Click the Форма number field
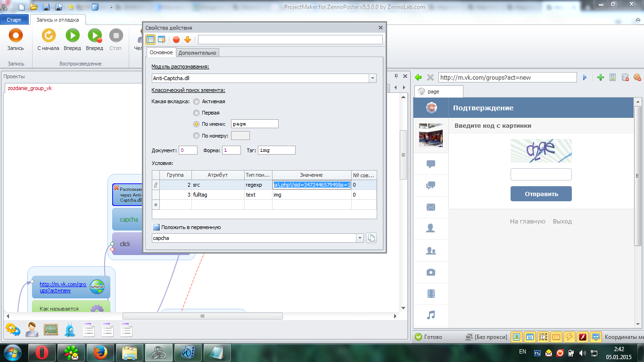Image resolution: width=644 pixels, height=362 pixels. (231, 150)
